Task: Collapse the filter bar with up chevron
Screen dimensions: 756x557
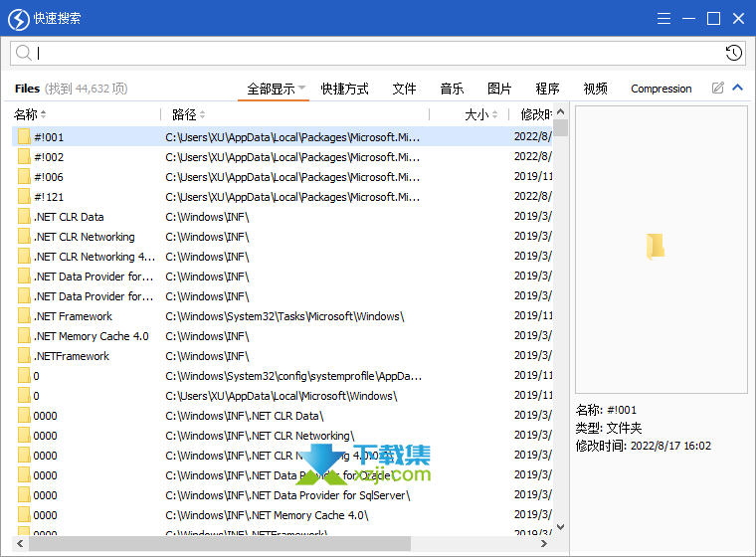Action: tap(738, 88)
